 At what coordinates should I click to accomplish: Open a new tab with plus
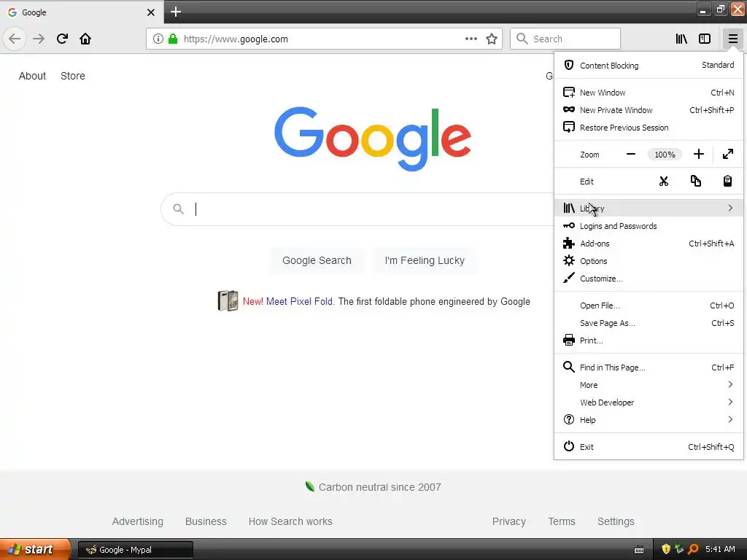176,12
